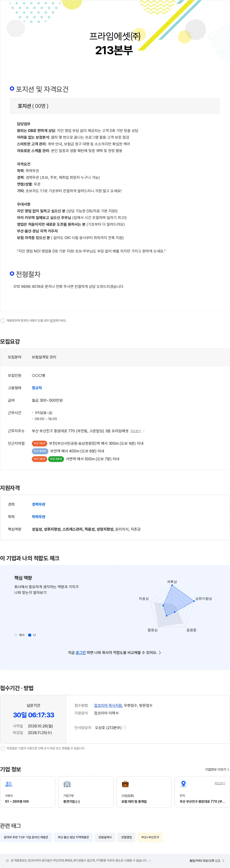Click the 경력무관 value
The width and height of the screenshot is (230, 868).
click(x=39, y=504)
